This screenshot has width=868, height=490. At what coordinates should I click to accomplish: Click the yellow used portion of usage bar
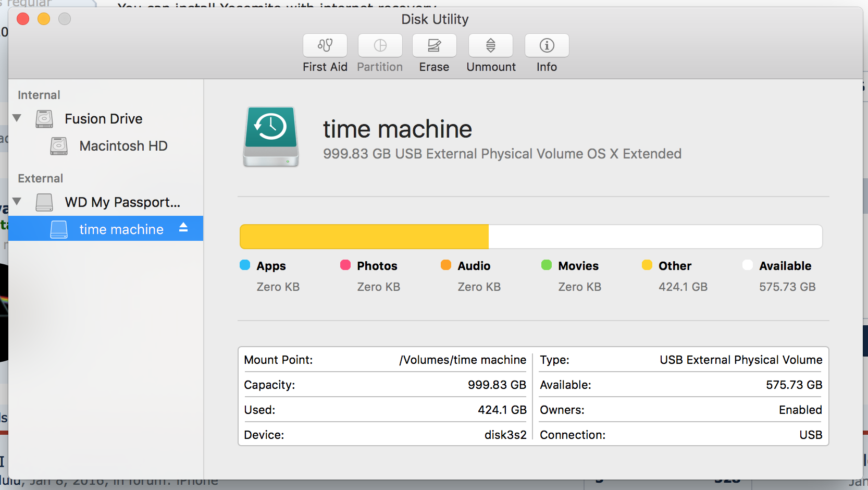click(364, 237)
